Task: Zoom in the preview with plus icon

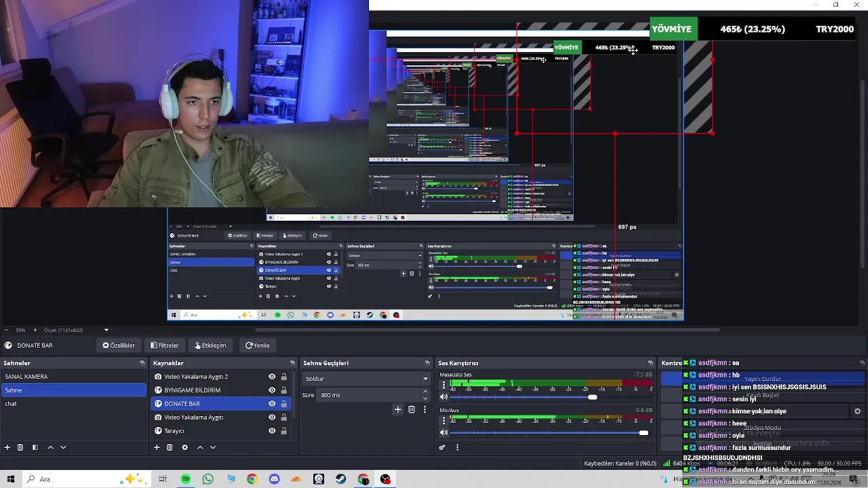Action: pyautogui.click(x=35, y=330)
